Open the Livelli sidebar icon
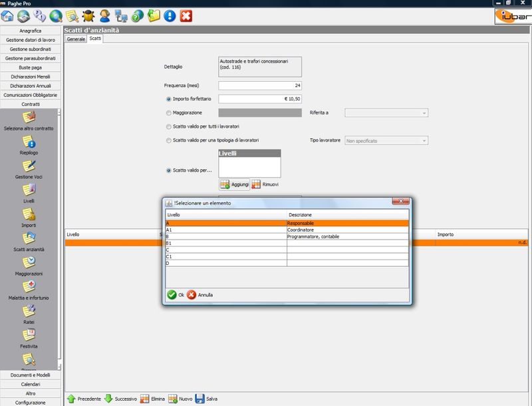The width and height of the screenshot is (532, 406). tap(29, 192)
